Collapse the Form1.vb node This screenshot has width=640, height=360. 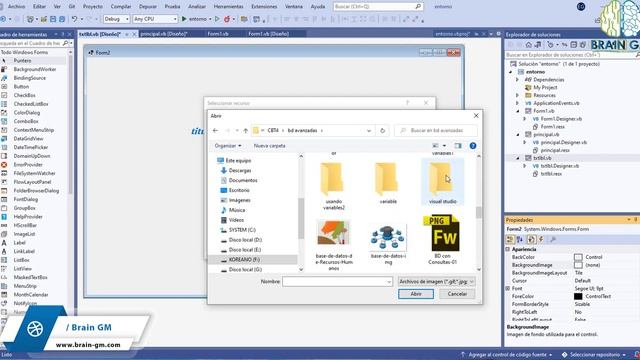[518, 111]
